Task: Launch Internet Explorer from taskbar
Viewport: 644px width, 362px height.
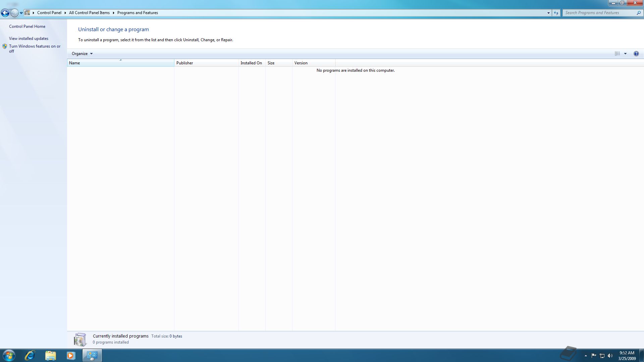Action: 30,355
